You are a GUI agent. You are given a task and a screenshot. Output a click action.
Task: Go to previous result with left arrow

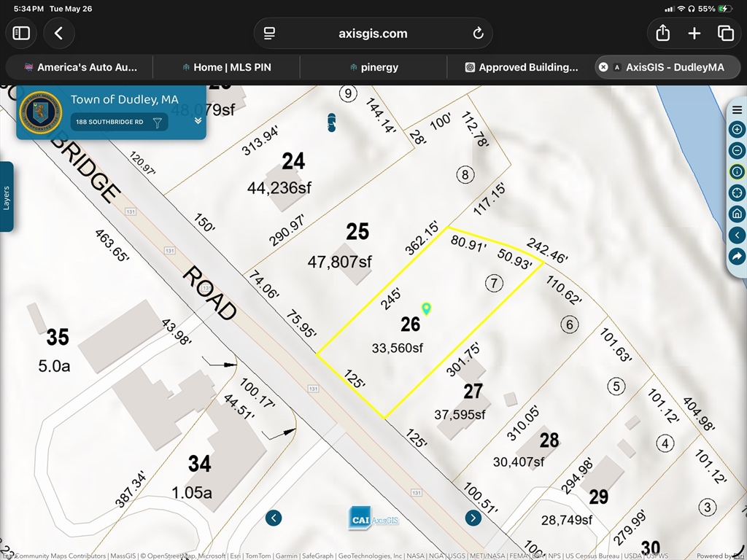click(x=274, y=518)
